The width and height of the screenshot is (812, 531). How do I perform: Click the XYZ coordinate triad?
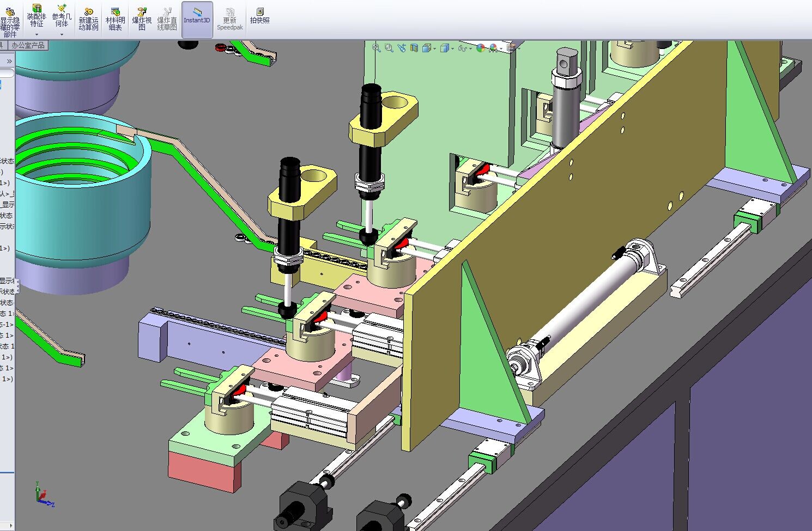(44, 495)
